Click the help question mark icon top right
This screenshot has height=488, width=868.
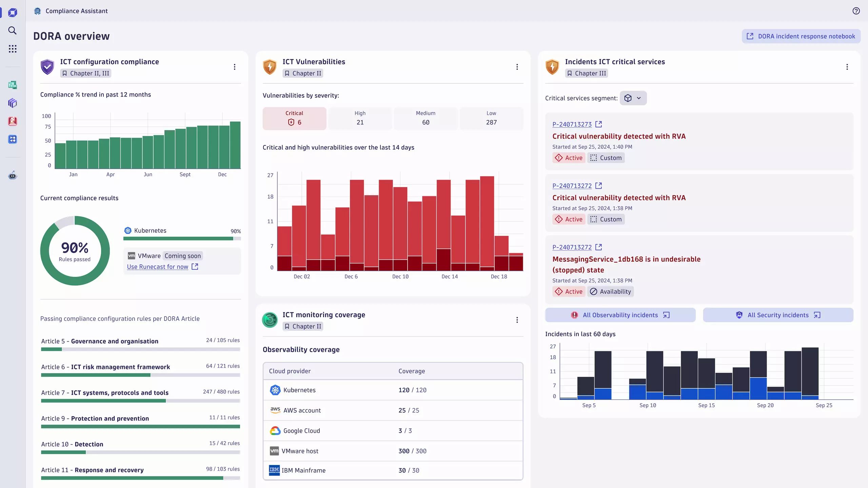pos(855,11)
